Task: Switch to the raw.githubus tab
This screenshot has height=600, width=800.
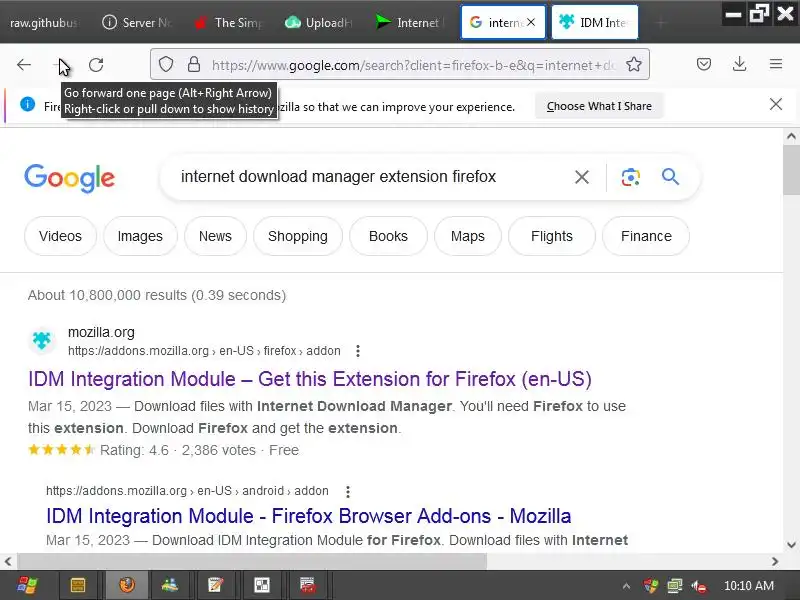Action: (43, 22)
